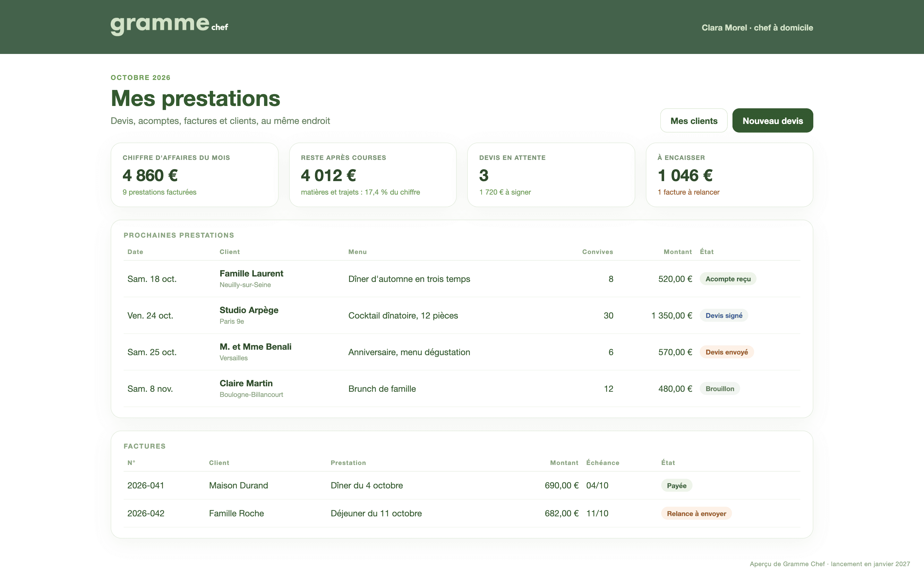Image resolution: width=924 pixels, height=578 pixels.
Task: Open the Studio Arpège client row
Action: coord(462,315)
